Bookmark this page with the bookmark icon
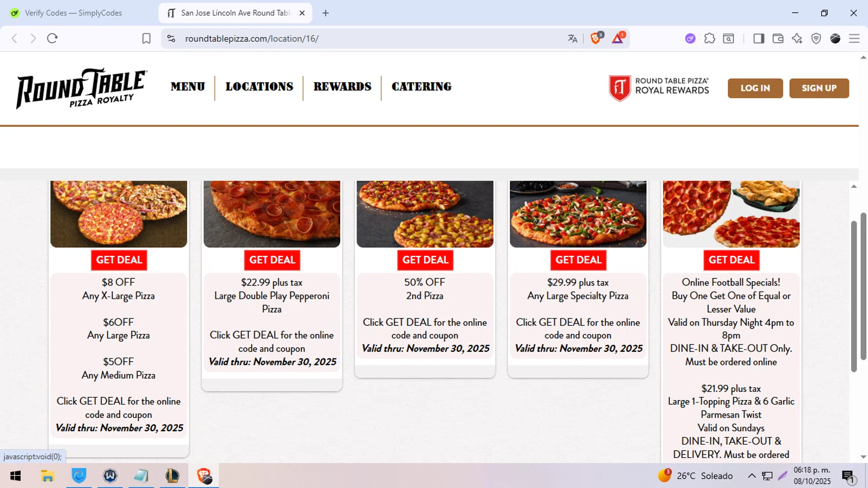Screen dimensions: 868x488 coord(146,39)
